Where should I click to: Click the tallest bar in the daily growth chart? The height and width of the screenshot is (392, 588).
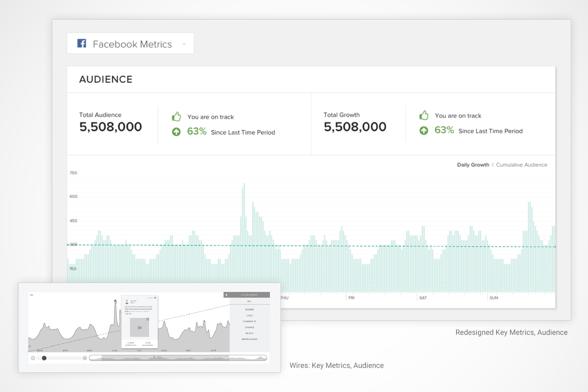[244, 238]
